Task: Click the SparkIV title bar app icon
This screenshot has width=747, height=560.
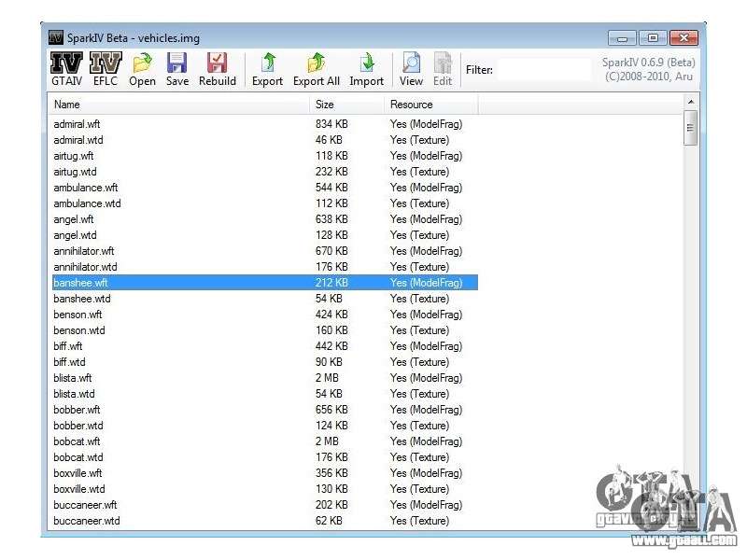Action: point(56,37)
